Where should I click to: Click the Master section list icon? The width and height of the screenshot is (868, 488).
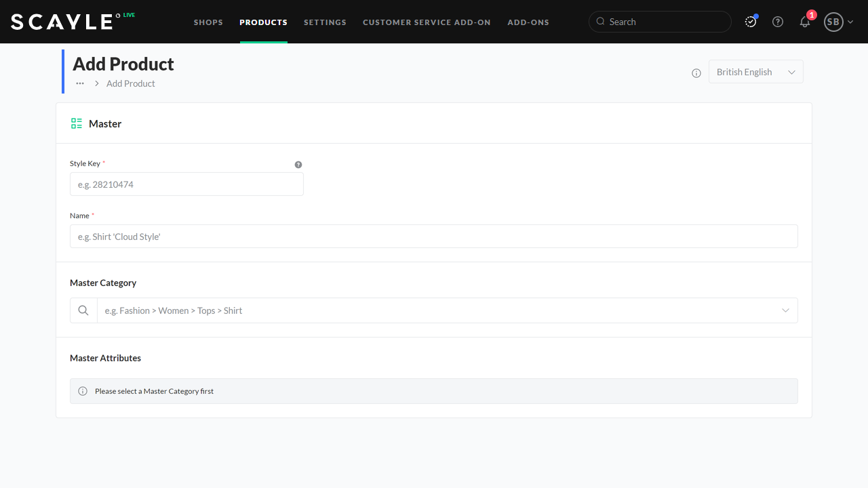pos(77,123)
